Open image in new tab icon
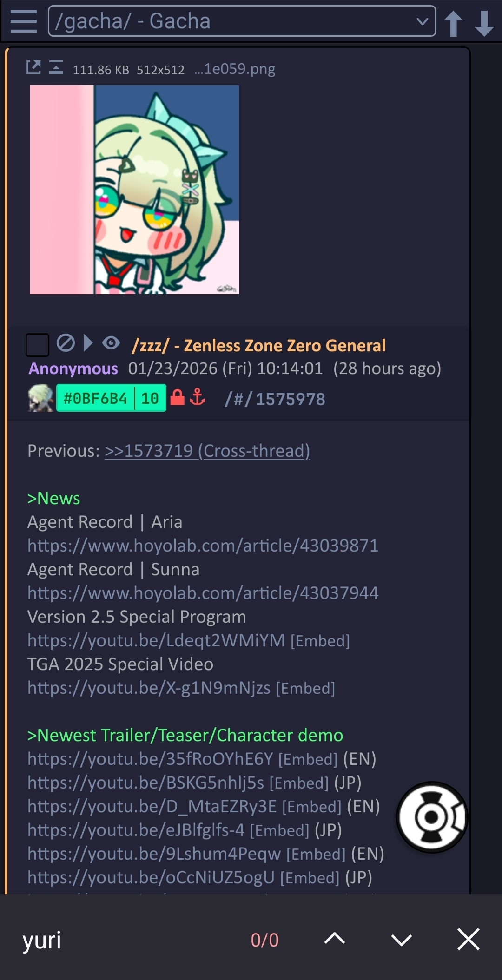Screen dimensions: 502x980 point(33,68)
